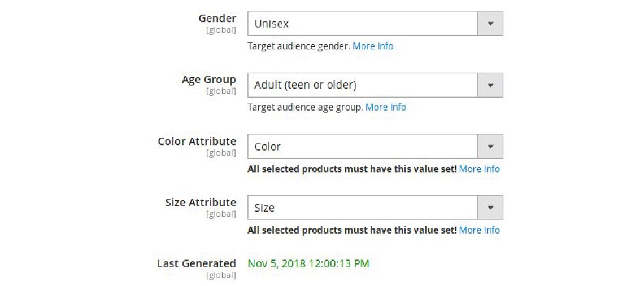This screenshot has height=286, width=644.
Task: Open the Gender select showing Unisex
Action: click(363, 24)
